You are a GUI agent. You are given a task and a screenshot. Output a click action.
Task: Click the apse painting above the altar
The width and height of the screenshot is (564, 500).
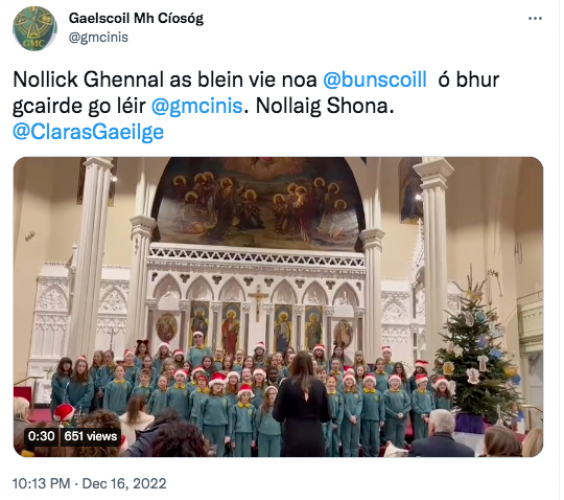(258, 204)
